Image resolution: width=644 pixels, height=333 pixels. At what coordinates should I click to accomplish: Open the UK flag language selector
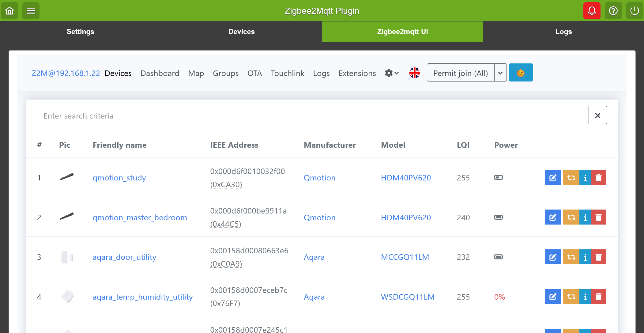coord(415,73)
